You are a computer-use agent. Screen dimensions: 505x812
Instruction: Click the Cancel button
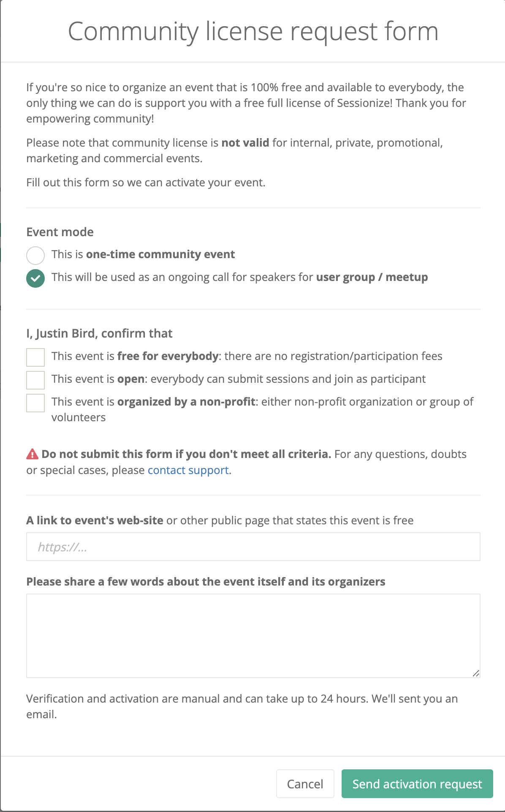305,784
